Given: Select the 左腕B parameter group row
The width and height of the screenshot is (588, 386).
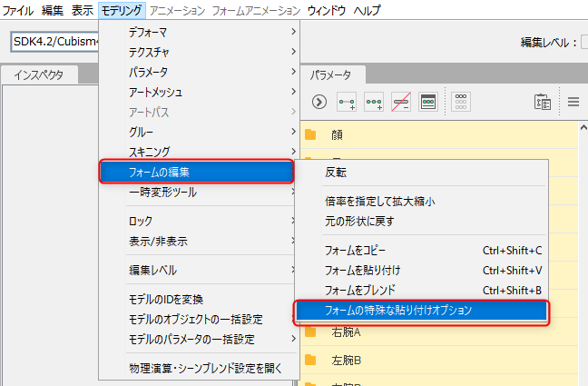Looking at the screenshot, I should [439, 360].
